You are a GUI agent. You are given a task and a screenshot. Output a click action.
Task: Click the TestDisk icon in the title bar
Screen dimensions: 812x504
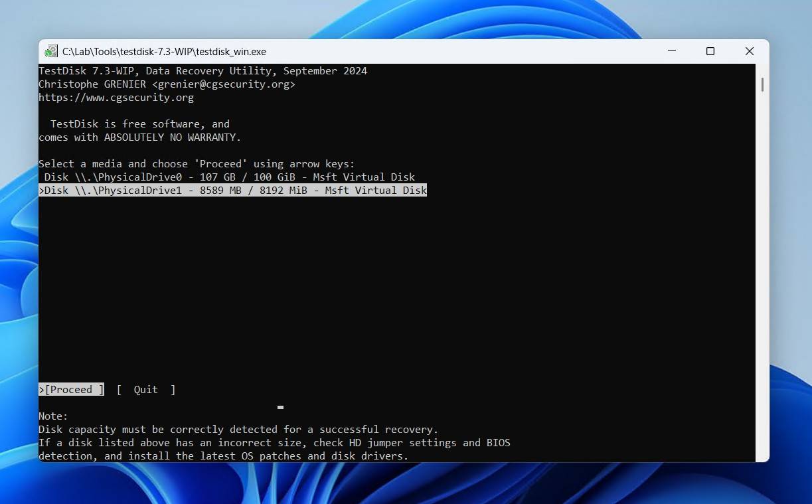(51, 52)
